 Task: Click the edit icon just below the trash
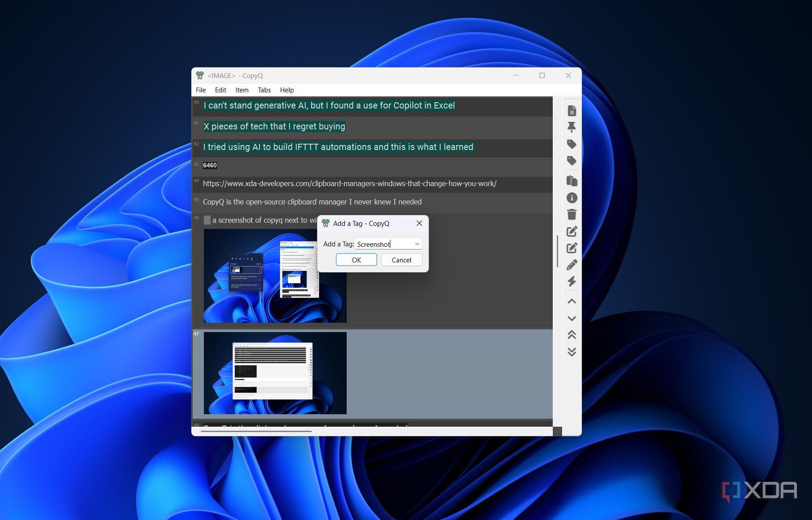(572, 231)
